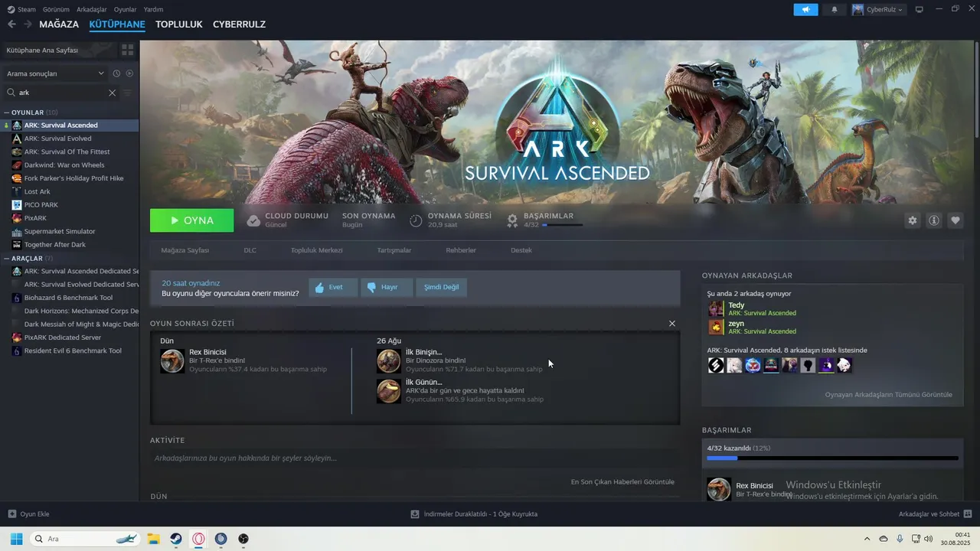Viewport: 980px width, 551px height.
Task: Select PixARK in the game list
Action: [x=35, y=218]
